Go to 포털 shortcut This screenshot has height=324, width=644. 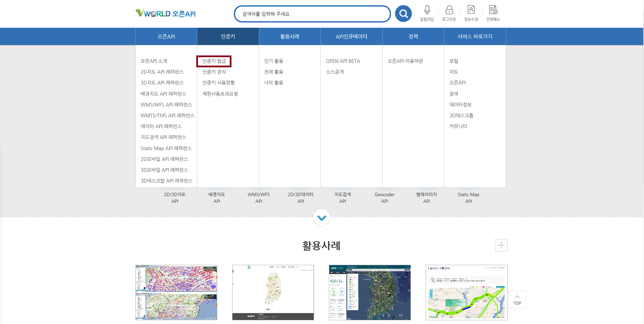tap(454, 61)
